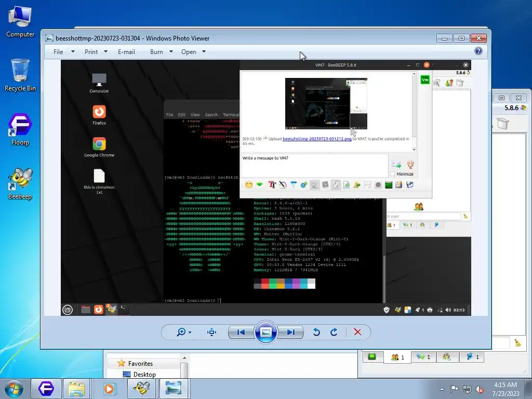Click the Explorer navigation pane scroll-up arrow
The height and width of the screenshot is (399, 532).
point(184,358)
